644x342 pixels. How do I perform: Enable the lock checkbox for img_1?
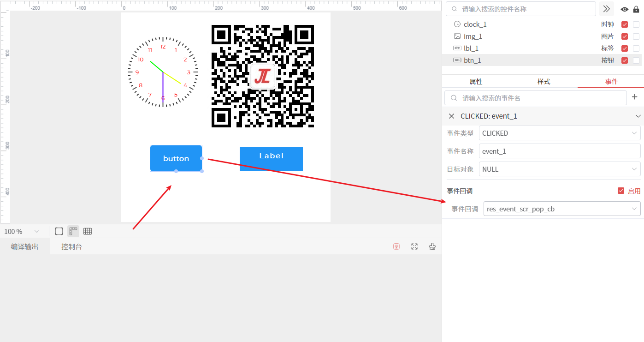click(x=636, y=36)
